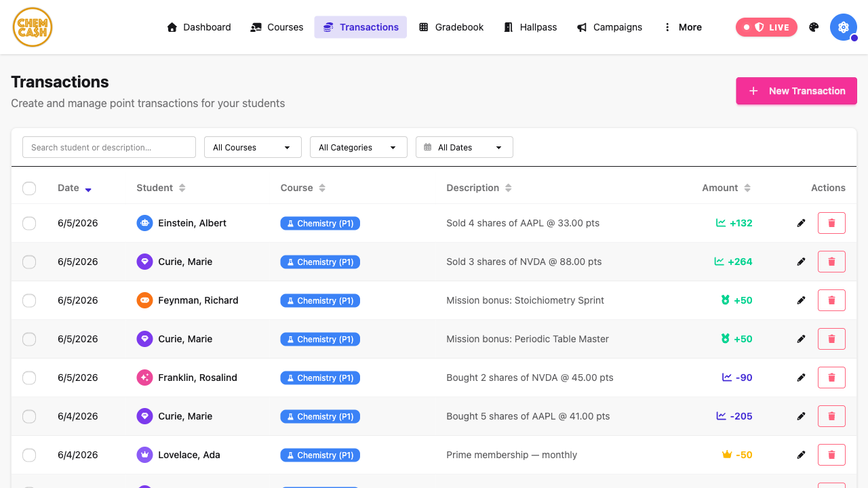The width and height of the screenshot is (868, 488).
Task: Delete the Prime membership transaction
Action: tap(831, 455)
